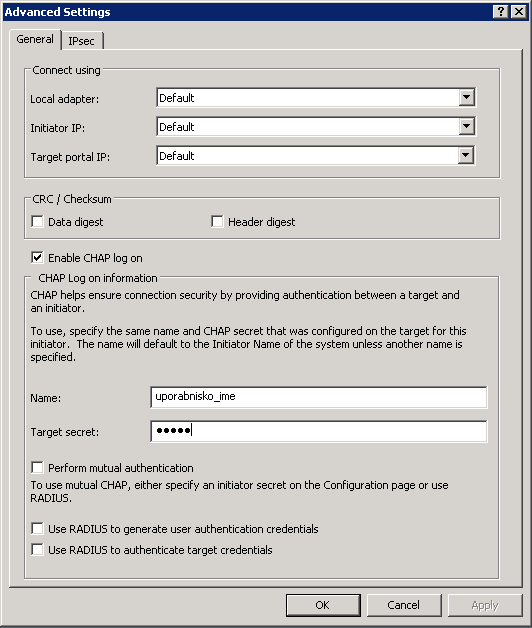
Task: Expand the Initiator IP dropdown arrow
Action: [466, 127]
